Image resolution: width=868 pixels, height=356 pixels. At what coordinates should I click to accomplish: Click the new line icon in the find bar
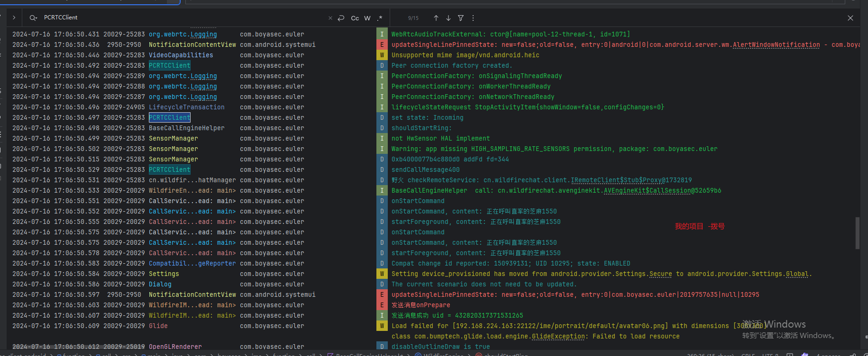[341, 18]
